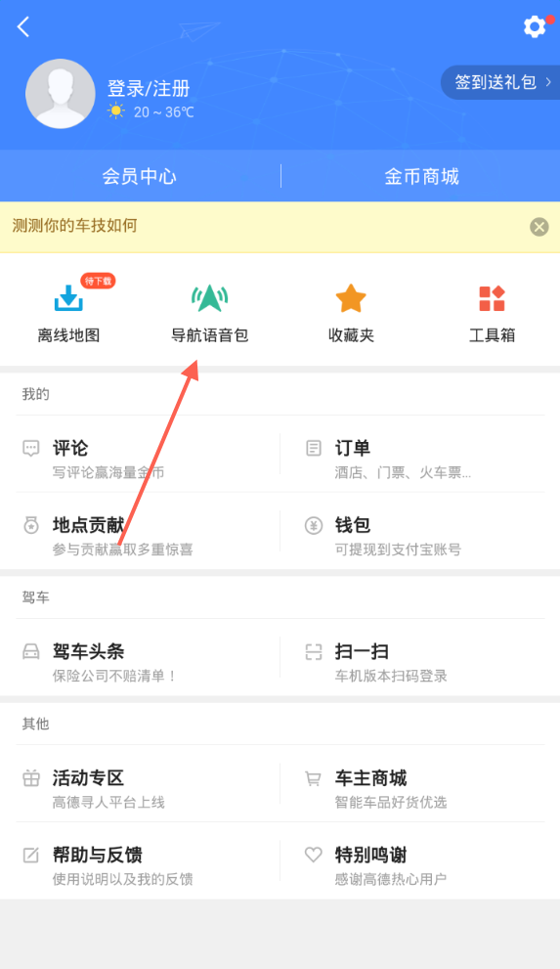Open 导航语音包 navigation voice icon
Viewport: 560px width, 969px height.
click(x=210, y=298)
